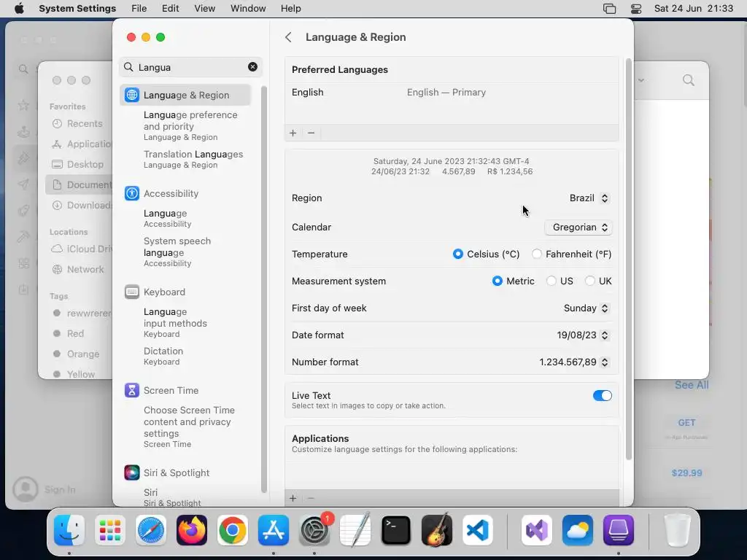
Task: Open Terminal from the Dock
Action: point(396,530)
